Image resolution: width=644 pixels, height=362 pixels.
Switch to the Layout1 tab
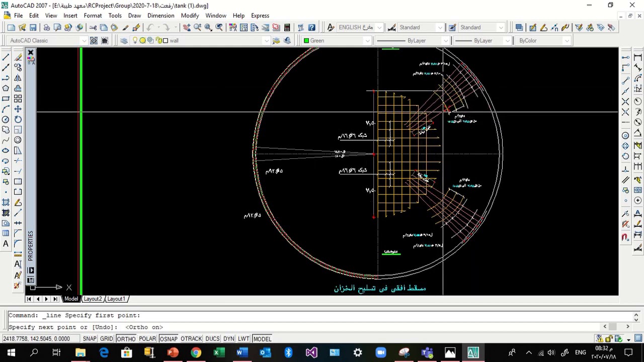pos(116,299)
